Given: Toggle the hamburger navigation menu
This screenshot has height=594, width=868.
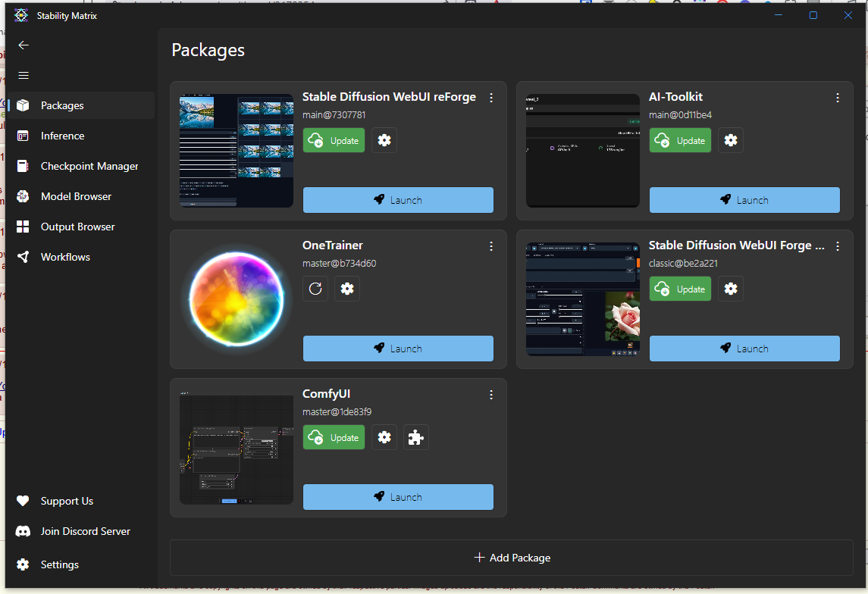Looking at the screenshot, I should click(x=24, y=75).
